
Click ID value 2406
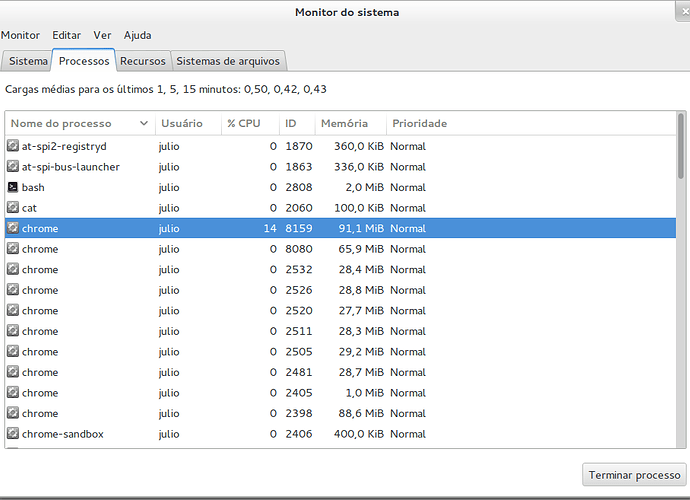click(299, 434)
